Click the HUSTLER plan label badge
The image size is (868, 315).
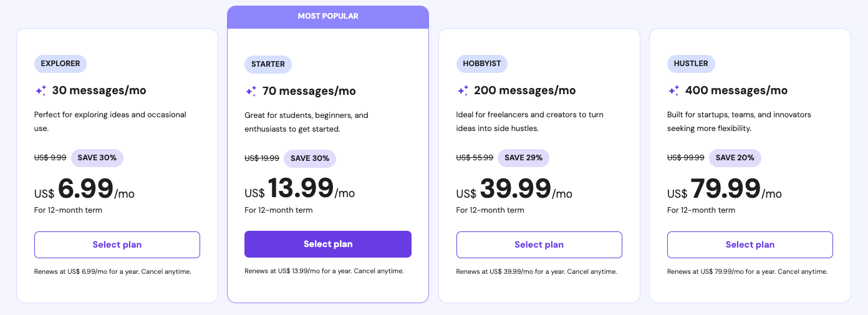pos(691,64)
